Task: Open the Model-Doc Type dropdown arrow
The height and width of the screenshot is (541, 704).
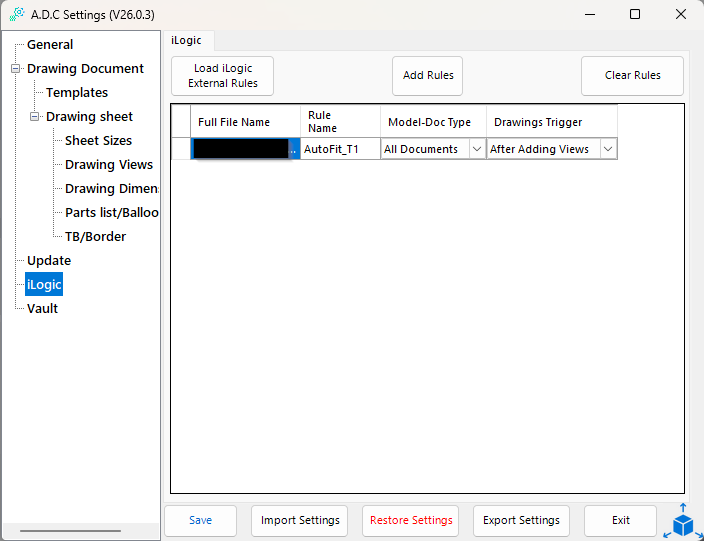Action: (477, 149)
